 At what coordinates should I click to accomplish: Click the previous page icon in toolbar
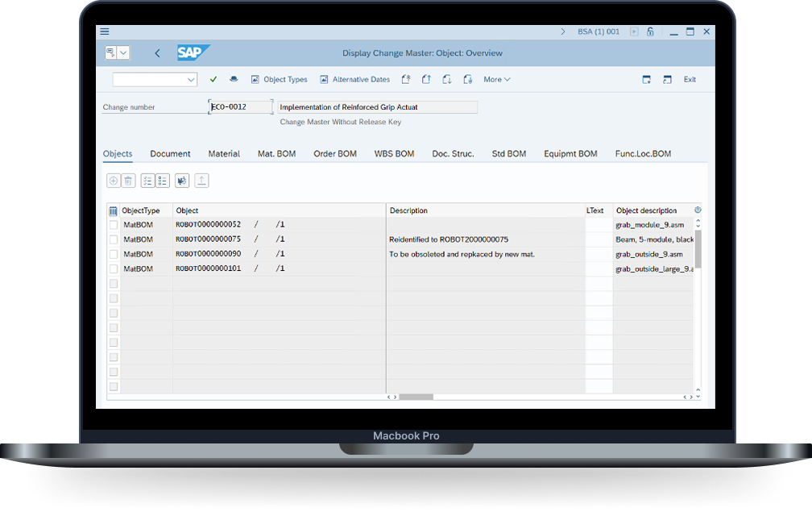coord(426,79)
